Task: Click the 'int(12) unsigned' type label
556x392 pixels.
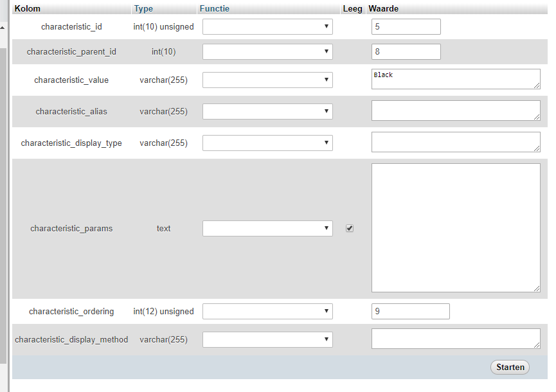Action: point(163,311)
